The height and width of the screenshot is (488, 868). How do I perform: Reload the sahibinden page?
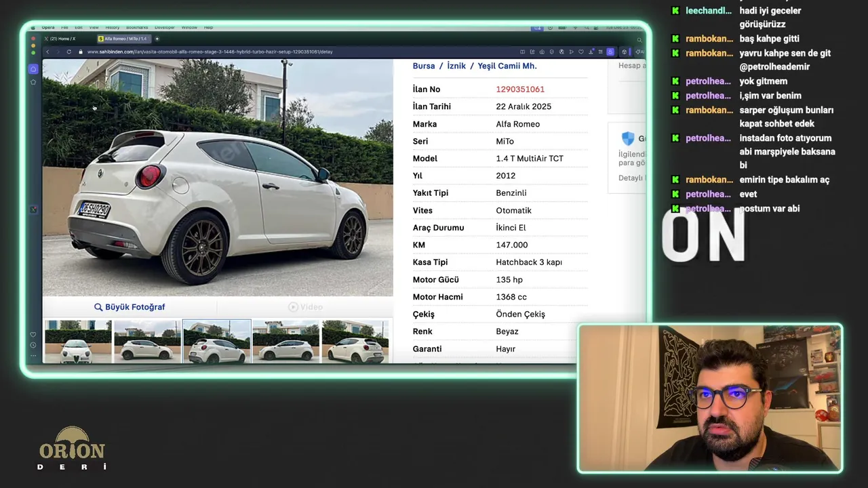point(68,52)
